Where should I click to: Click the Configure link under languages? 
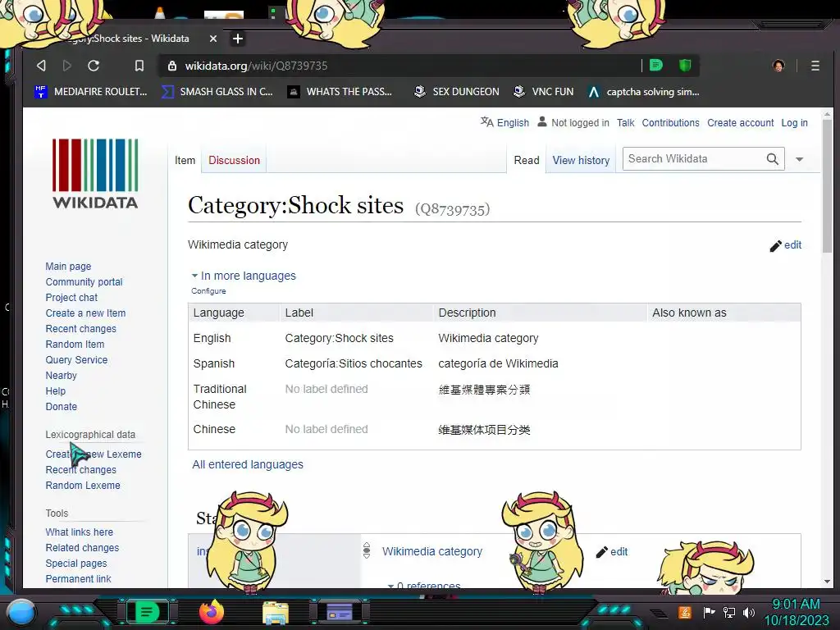[208, 291]
